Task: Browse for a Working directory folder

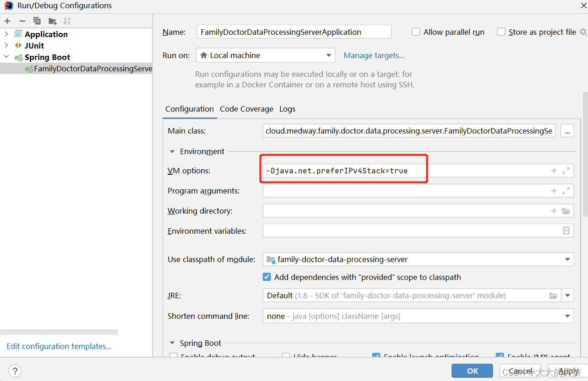Action: click(565, 210)
